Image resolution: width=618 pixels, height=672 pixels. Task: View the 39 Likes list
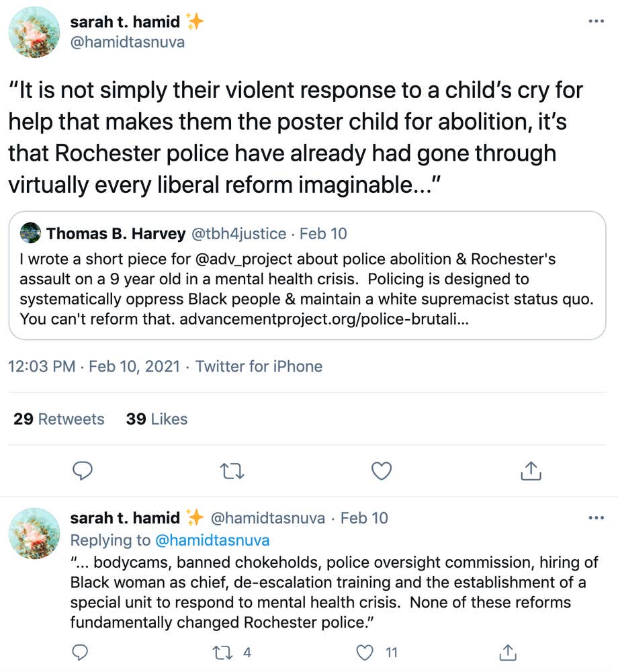click(157, 419)
